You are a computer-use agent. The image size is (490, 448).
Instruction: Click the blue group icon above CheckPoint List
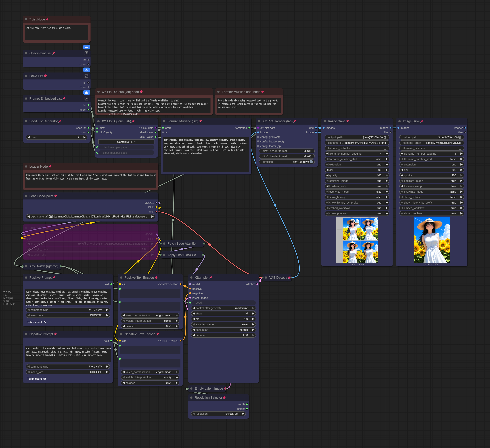[x=87, y=47]
